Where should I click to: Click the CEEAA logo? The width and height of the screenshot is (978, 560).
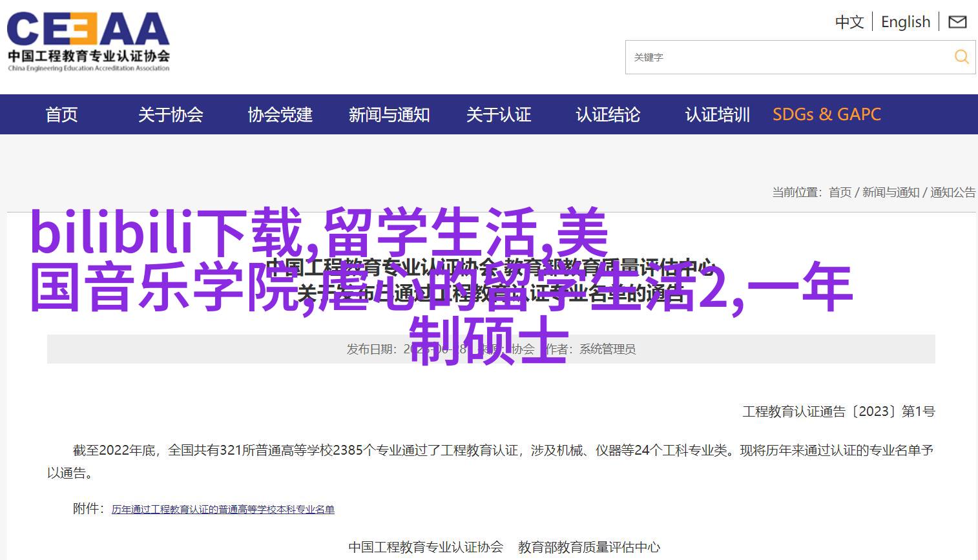(x=88, y=41)
